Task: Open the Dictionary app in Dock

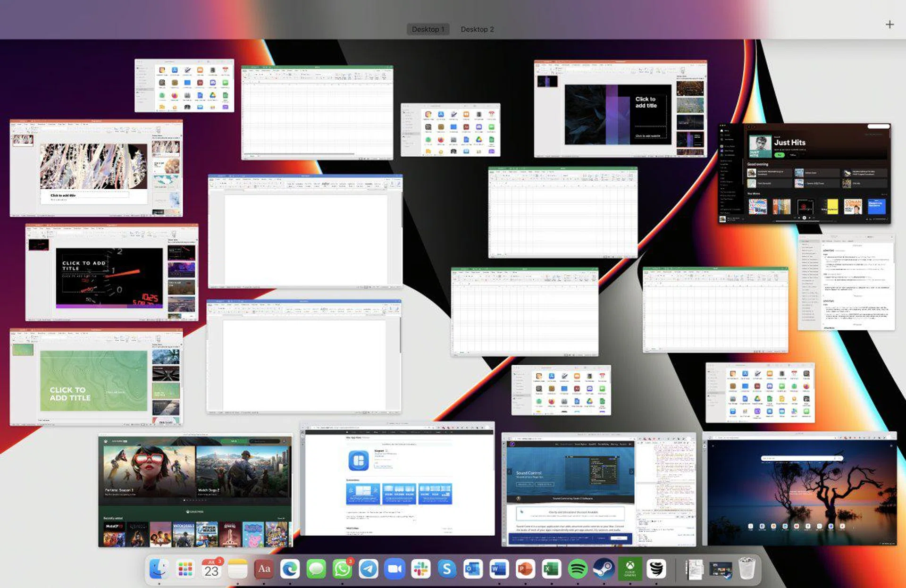Action: point(264,569)
